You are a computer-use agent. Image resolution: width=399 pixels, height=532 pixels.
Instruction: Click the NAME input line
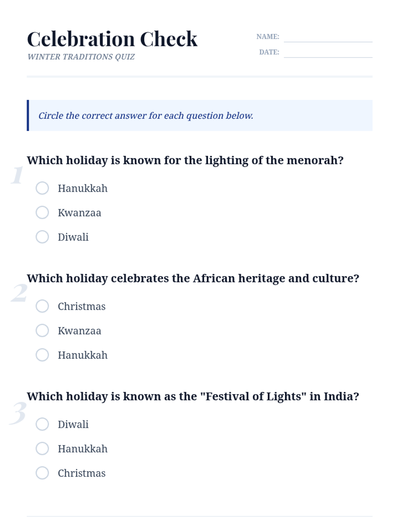click(x=328, y=37)
